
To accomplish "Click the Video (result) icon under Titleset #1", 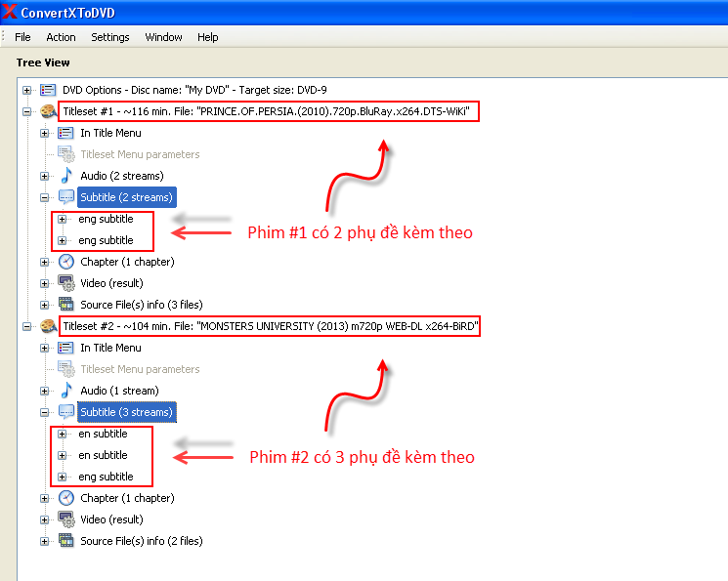I will click(x=66, y=283).
